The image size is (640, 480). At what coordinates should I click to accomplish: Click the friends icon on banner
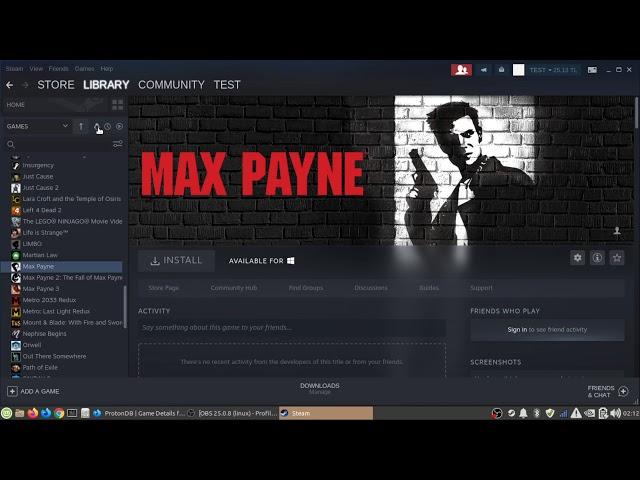pyautogui.click(x=617, y=231)
